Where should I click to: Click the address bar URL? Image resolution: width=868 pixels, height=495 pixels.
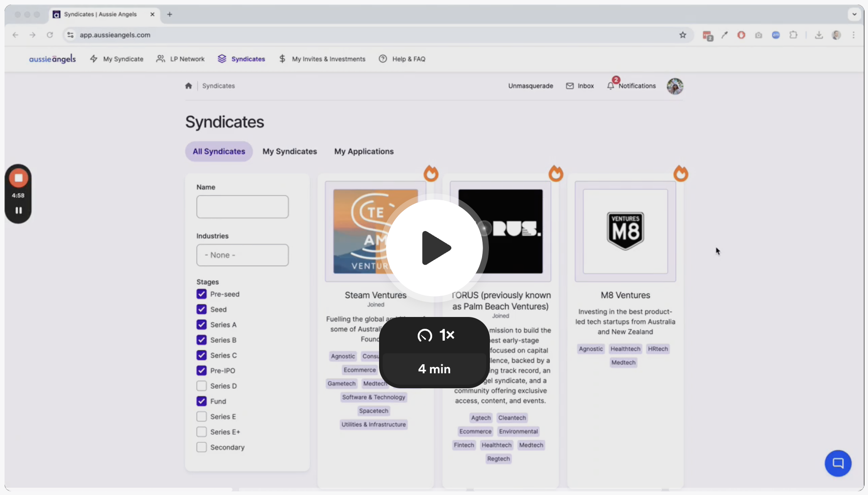115,35
